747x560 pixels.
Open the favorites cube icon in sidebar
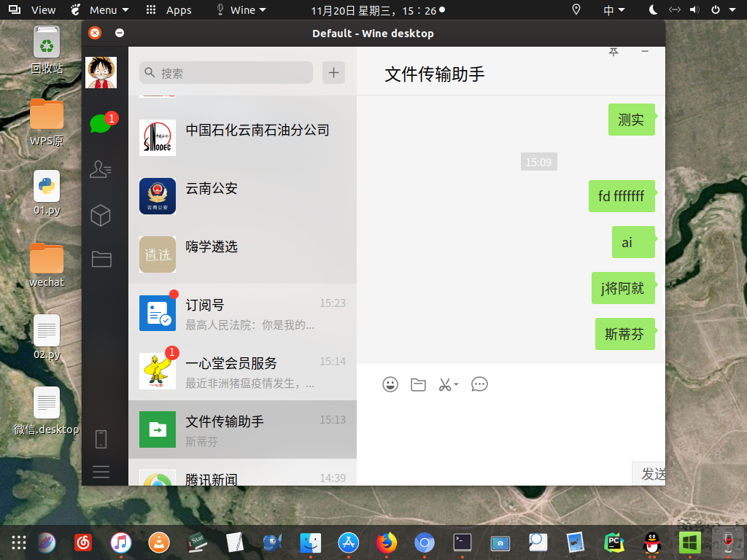pos(101,215)
